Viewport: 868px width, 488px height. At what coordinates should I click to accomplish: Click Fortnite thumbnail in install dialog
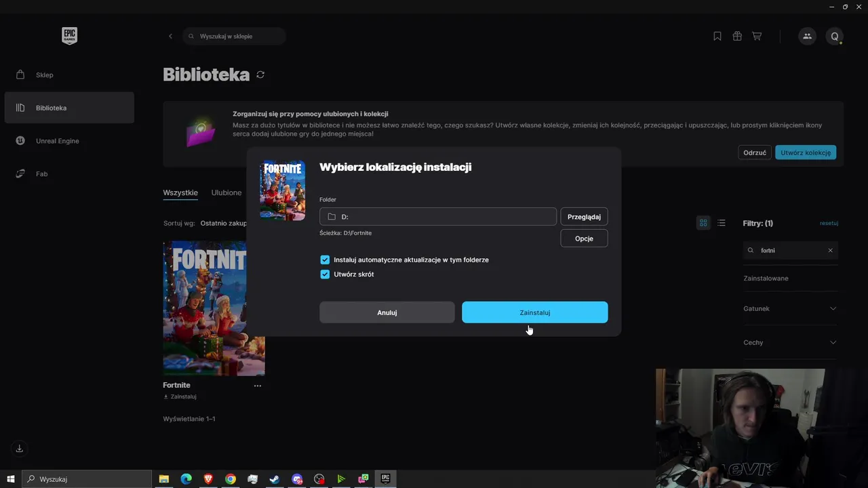point(282,190)
